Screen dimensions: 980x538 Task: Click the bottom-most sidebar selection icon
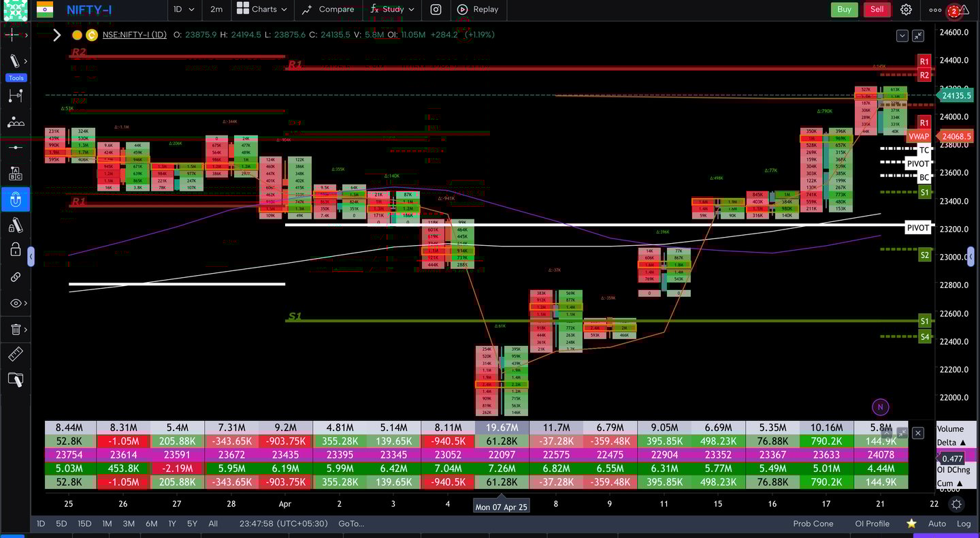pyautogui.click(x=15, y=380)
